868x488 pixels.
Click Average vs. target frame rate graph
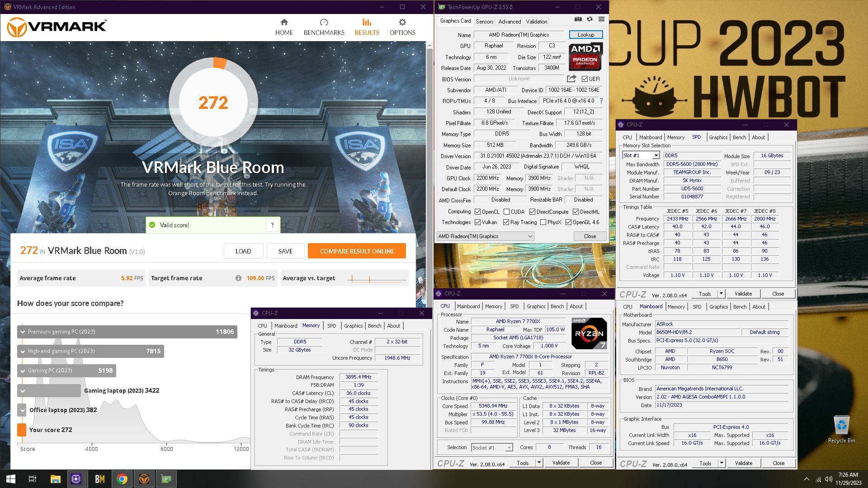pyautogui.click(x=377, y=278)
